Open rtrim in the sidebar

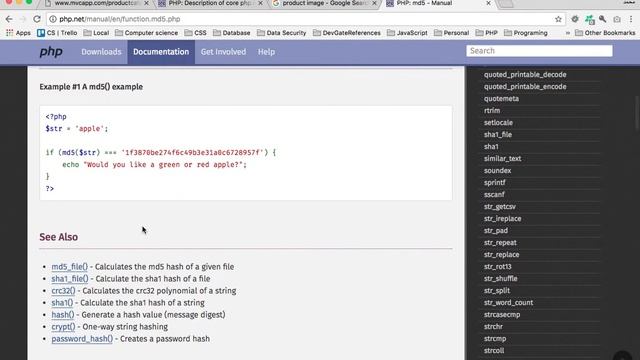pos(492,111)
